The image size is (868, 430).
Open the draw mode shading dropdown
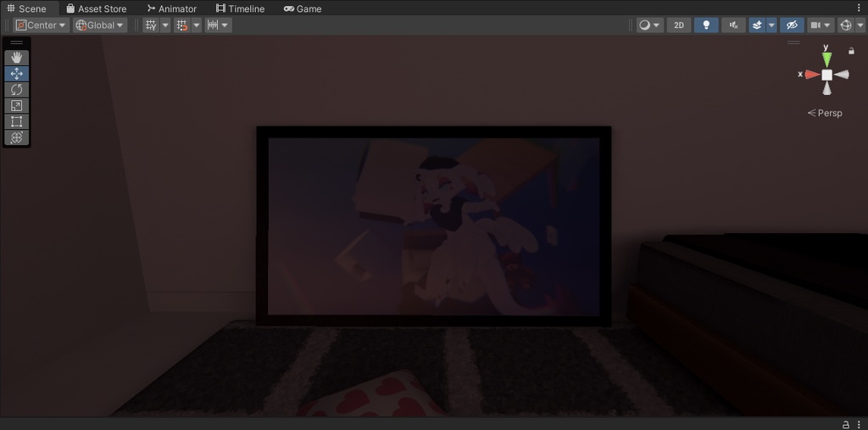pyautogui.click(x=650, y=25)
